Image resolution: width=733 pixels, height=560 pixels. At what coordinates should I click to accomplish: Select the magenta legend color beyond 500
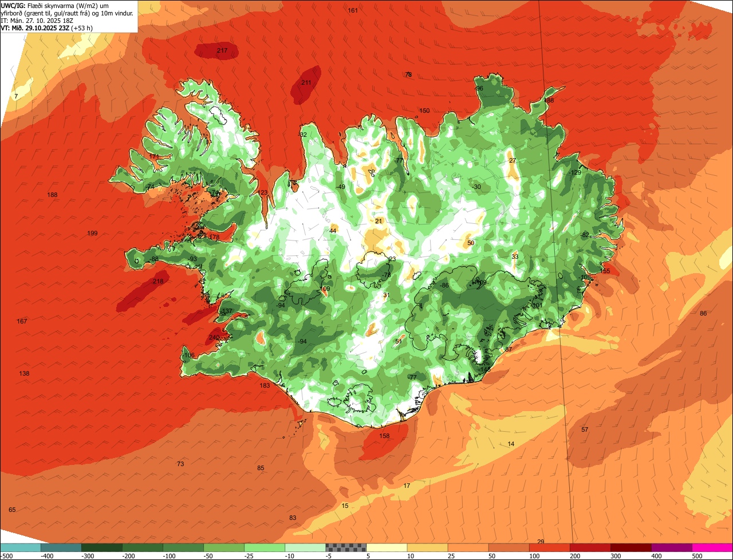[712, 547]
